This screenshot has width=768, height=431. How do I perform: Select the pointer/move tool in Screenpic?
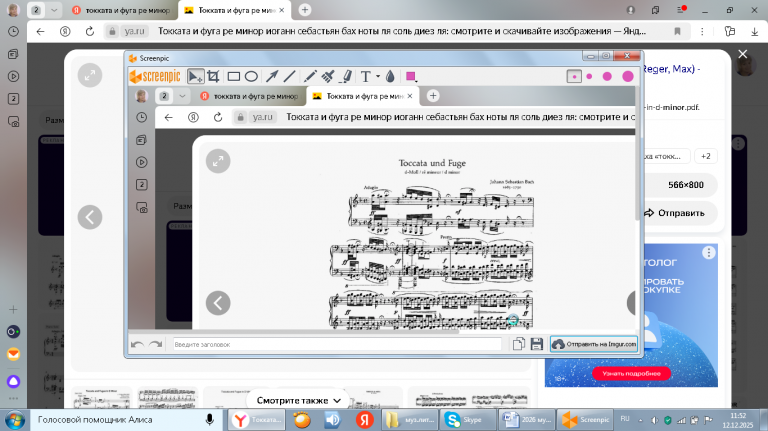click(x=195, y=76)
